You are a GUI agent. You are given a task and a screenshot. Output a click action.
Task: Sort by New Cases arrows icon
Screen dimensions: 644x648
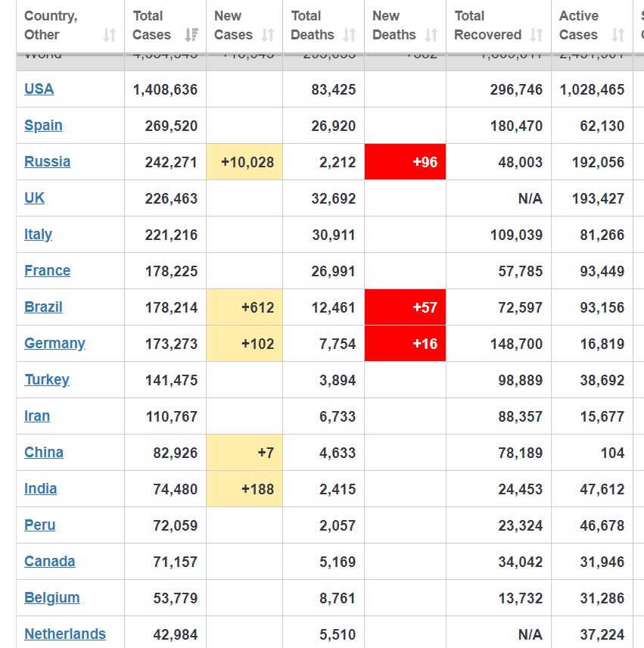[268, 35]
